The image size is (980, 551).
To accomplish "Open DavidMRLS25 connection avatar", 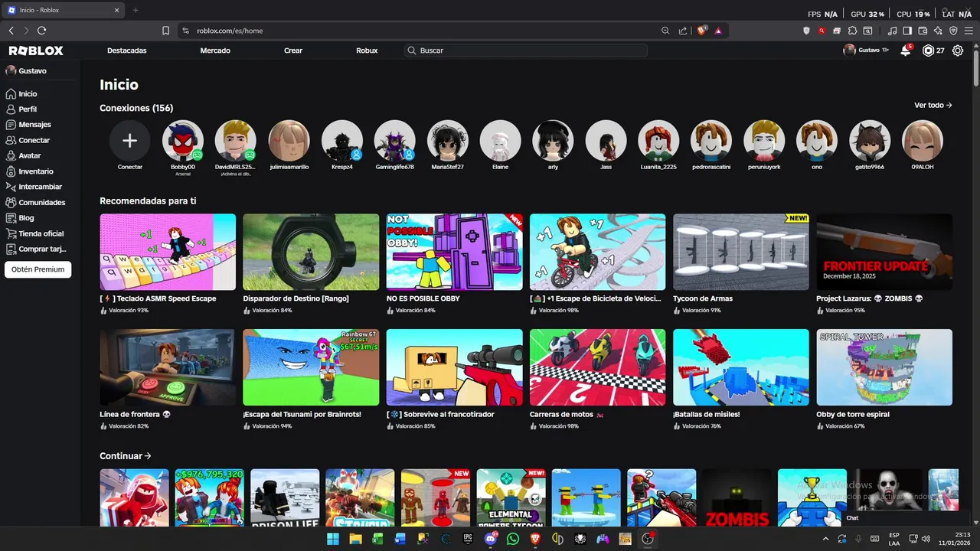I will [235, 141].
